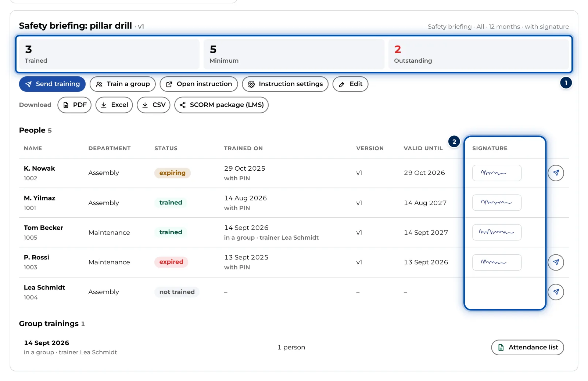The image size is (588, 381).
Task: Click Tom Becker's trained status badge
Action: 171,232
